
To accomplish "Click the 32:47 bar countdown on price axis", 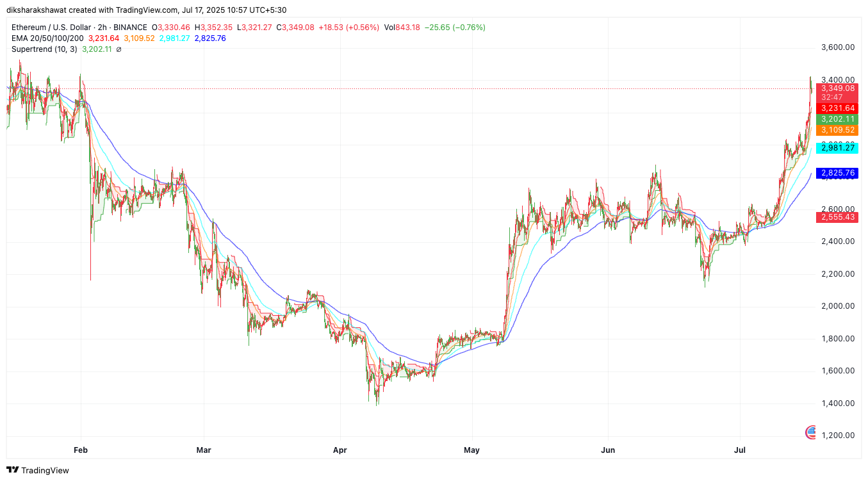I will click(x=831, y=97).
